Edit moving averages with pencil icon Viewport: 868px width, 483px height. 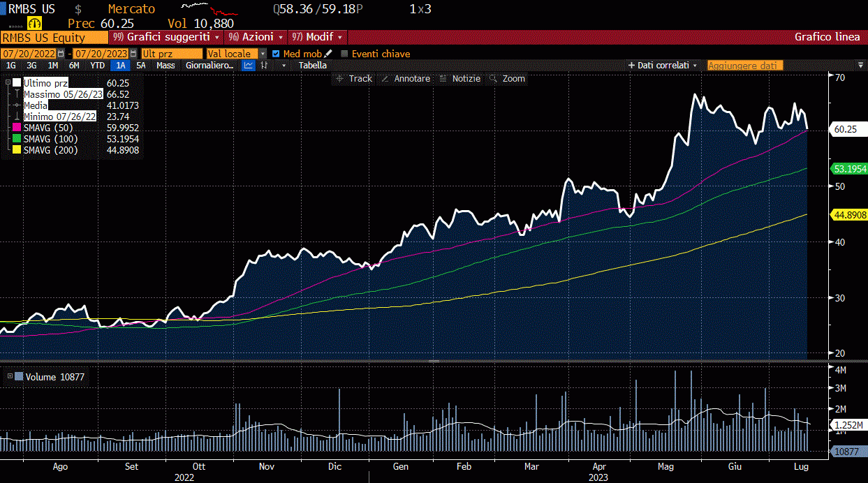(x=328, y=54)
